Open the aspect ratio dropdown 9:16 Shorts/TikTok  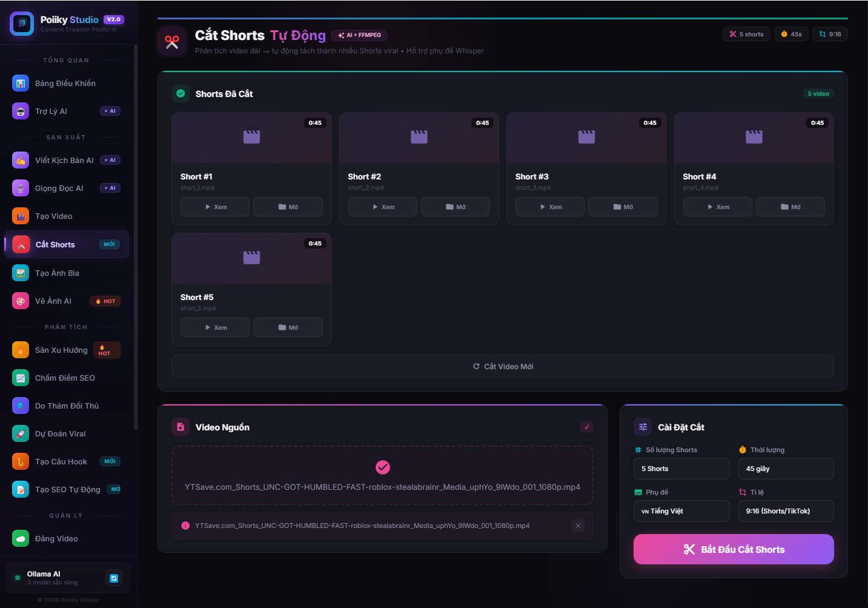tap(786, 511)
